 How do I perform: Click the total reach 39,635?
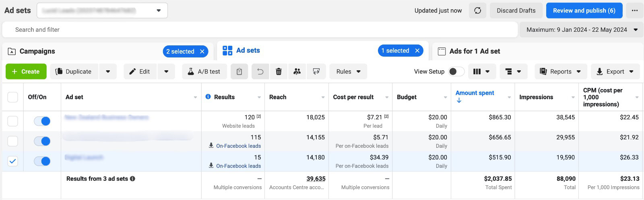316,179
